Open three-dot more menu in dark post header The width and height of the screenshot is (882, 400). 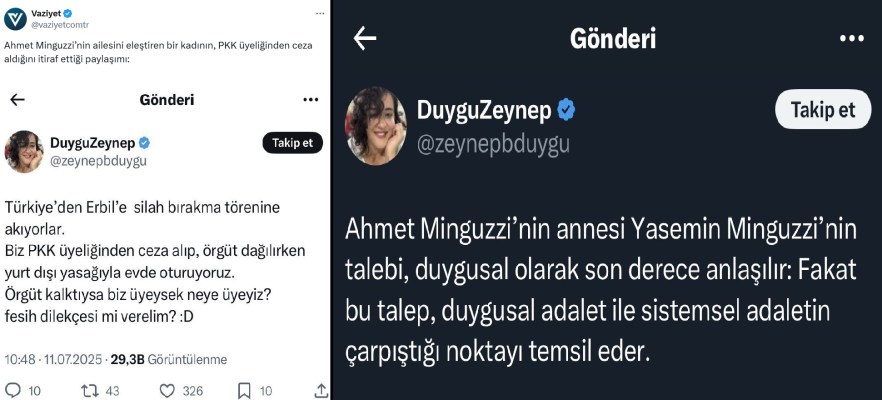click(x=851, y=39)
